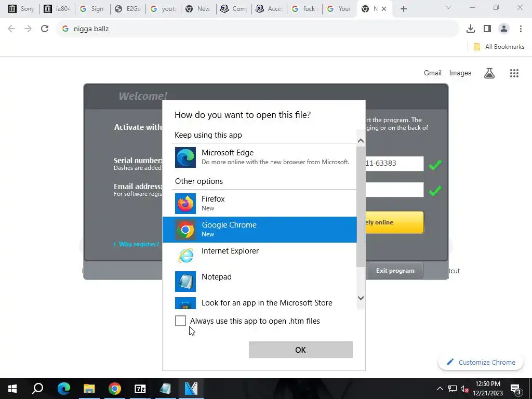Open Search Labs flask icon
Viewport: 532px width, 399px height.
pos(489,73)
